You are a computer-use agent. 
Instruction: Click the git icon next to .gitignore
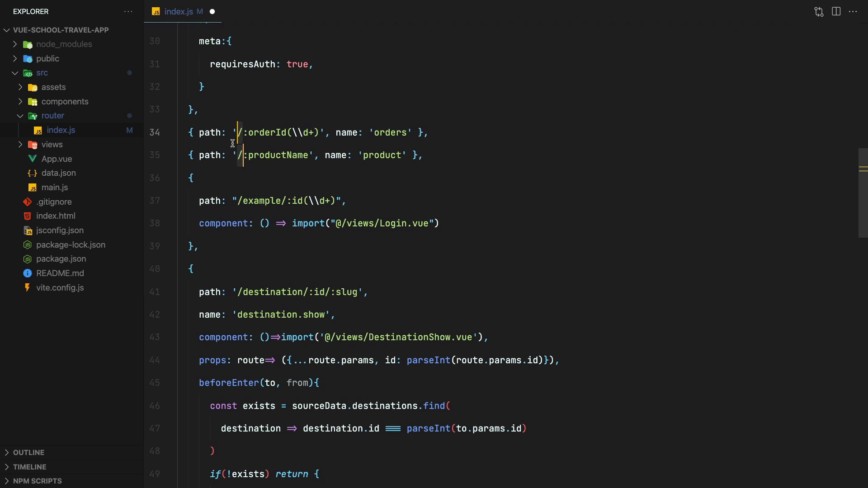[x=28, y=202]
